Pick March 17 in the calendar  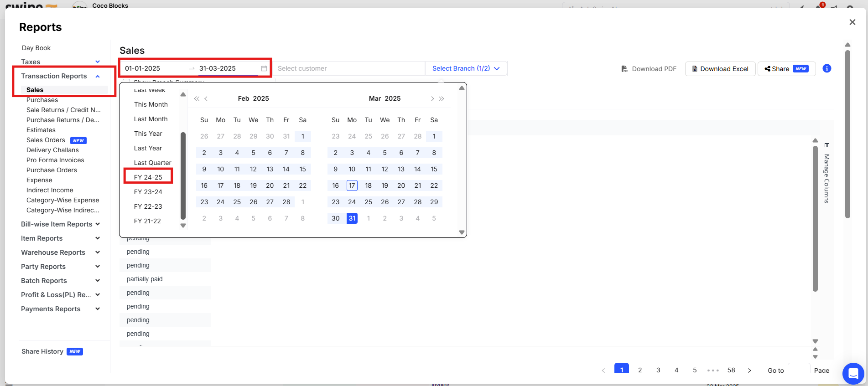click(352, 185)
